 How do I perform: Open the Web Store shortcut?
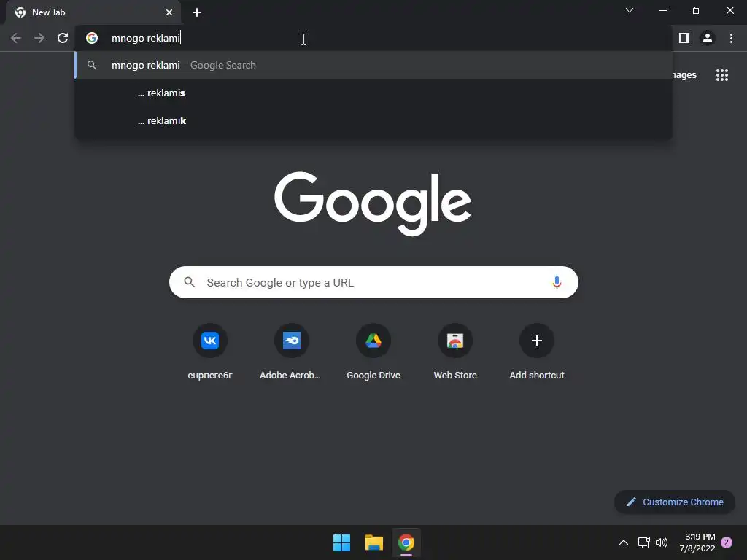coord(455,351)
